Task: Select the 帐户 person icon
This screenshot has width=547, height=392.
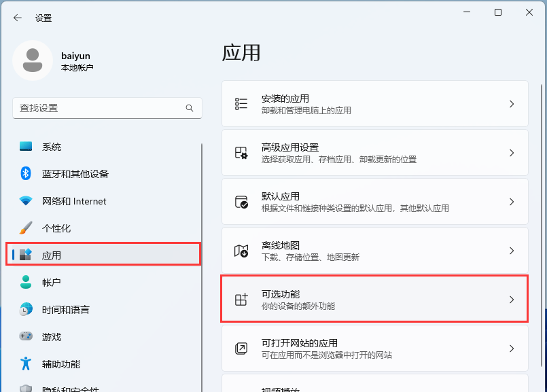Action: pyautogui.click(x=25, y=282)
